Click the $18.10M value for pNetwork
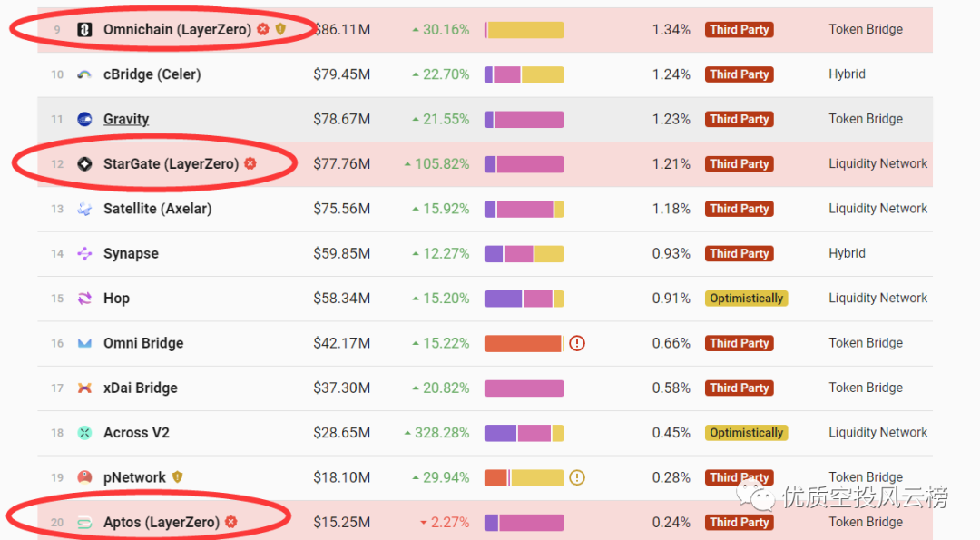This screenshot has width=980, height=540. (x=342, y=477)
